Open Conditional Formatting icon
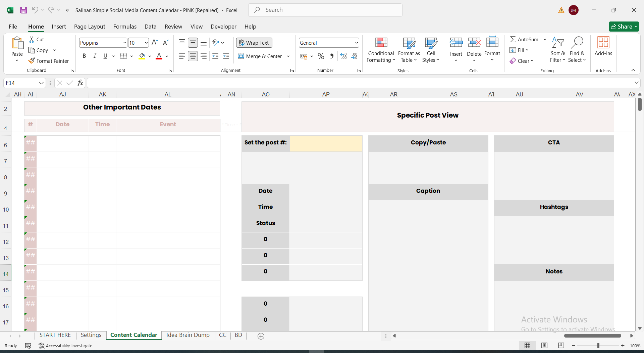This screenshot has width=644, height=353. [381, 43]
